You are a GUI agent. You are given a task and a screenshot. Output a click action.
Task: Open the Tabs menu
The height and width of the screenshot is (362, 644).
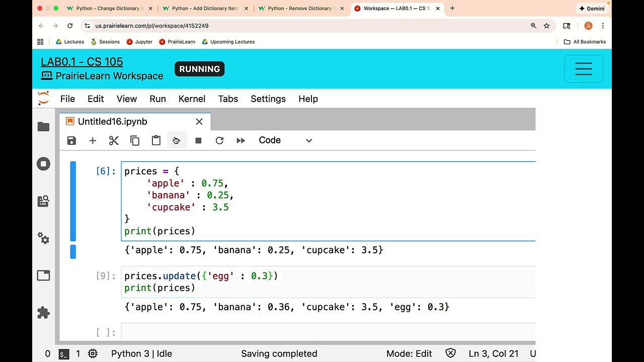click(x=228, y=99)
